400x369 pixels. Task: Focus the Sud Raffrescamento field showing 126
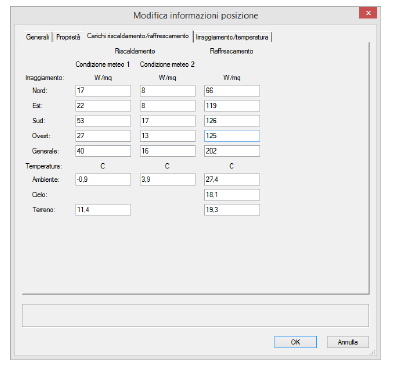tap(232, 121)
